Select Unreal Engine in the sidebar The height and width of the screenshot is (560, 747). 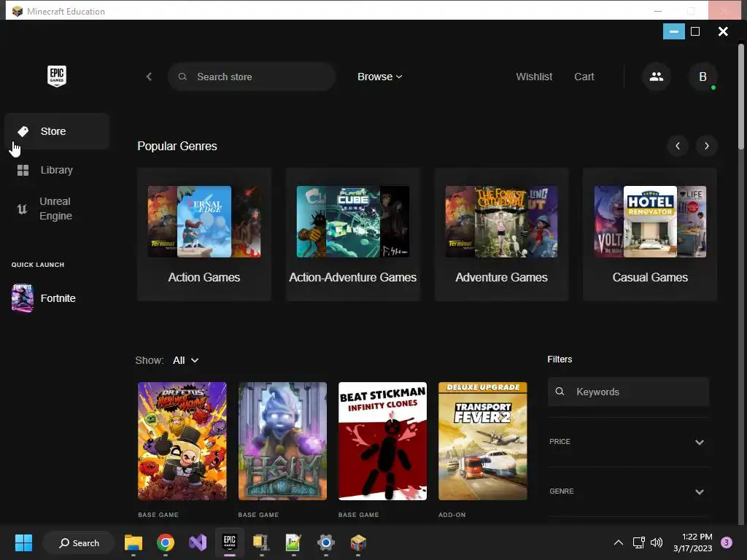pyautogui.click(x=57, y=209)
